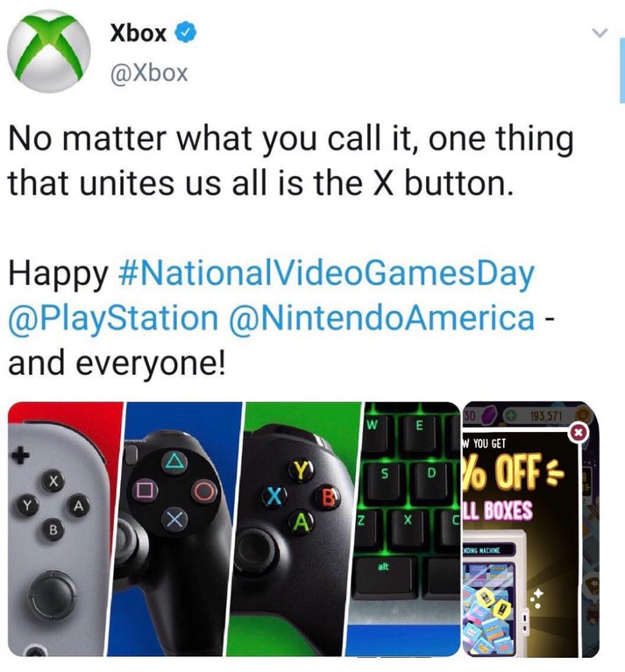
Task: Visit the @PlayStation mention
Action: pos(113,318)
